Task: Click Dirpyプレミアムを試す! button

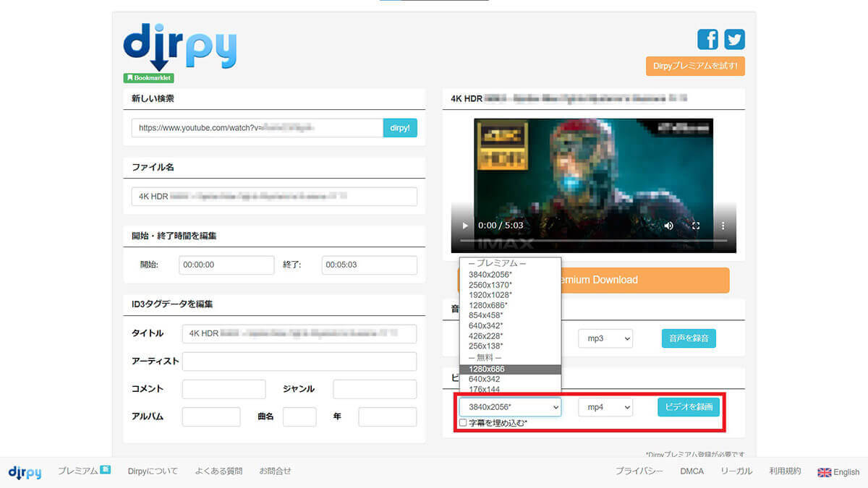Action: (695, 66)
